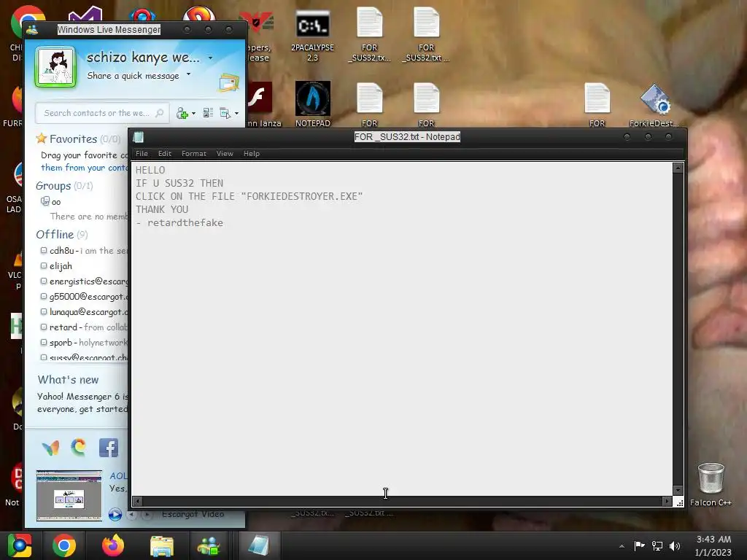
Task: Click the What's new heading
Action: [68, 379]
